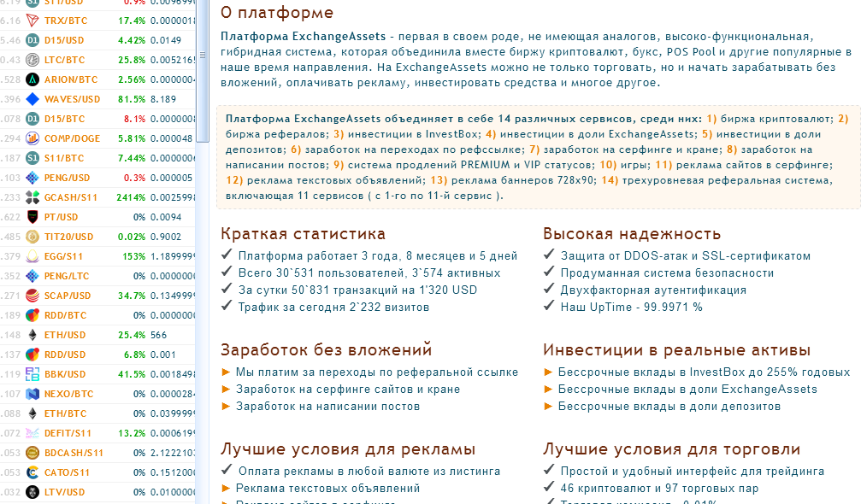The height and width of the screenshot is (504, 861).
Task: Click the LTV/USD coin icon
Action: point(32,492)
